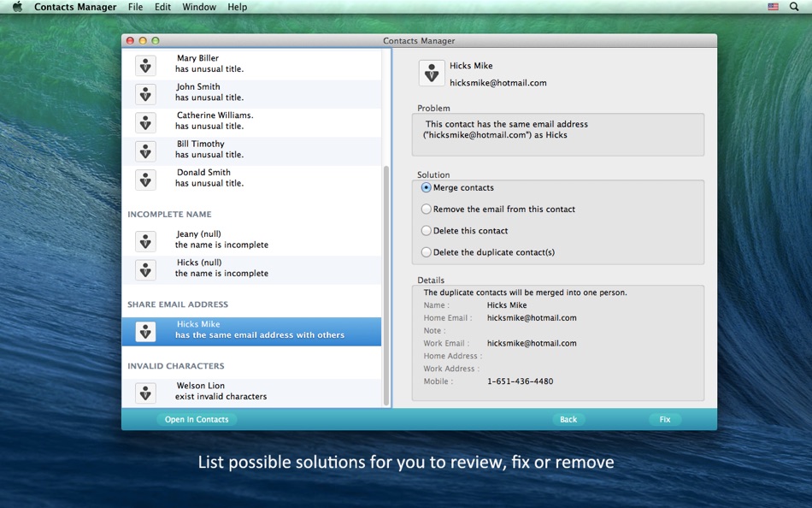Select Donald Smith in the list
This screenshot has width=812, height=508.
(x=251, y=180)
